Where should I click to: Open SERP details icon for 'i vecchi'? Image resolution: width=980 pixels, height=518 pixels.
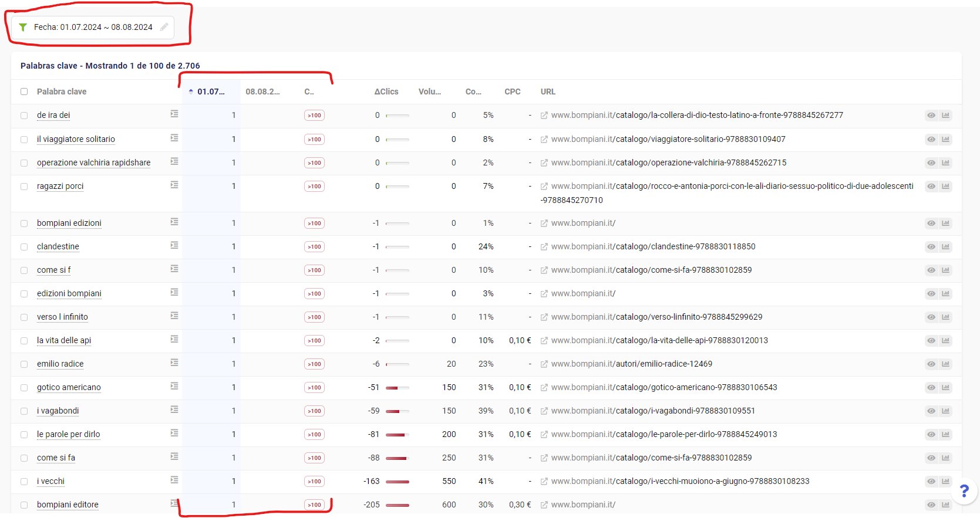174,480
